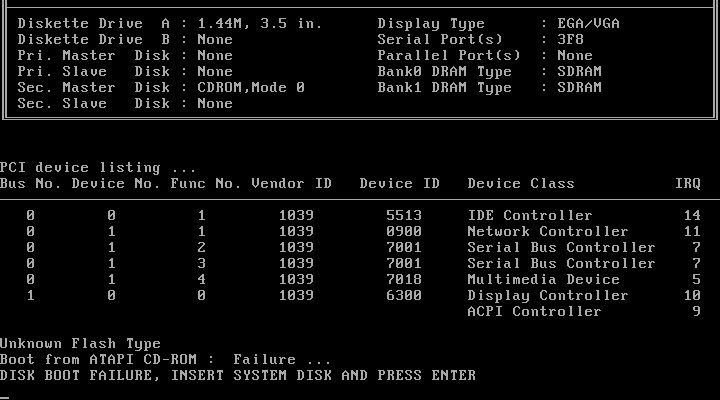
Task: Click device ID '6300'
Action: tap(404, 296)
